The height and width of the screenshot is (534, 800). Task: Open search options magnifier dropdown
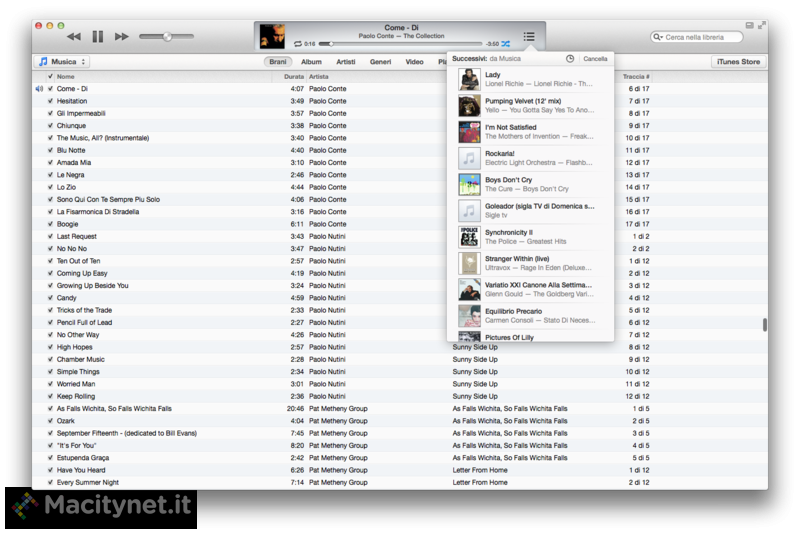[658, 37]
